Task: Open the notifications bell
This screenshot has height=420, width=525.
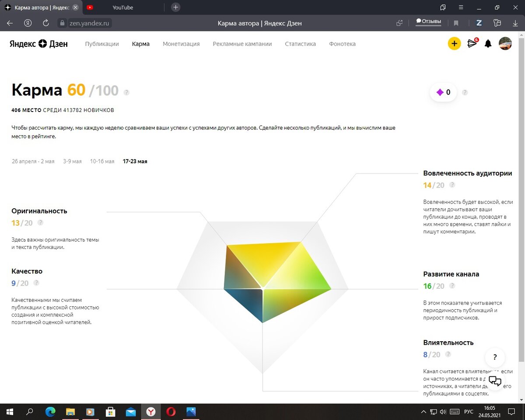Action: click(488, 44)
